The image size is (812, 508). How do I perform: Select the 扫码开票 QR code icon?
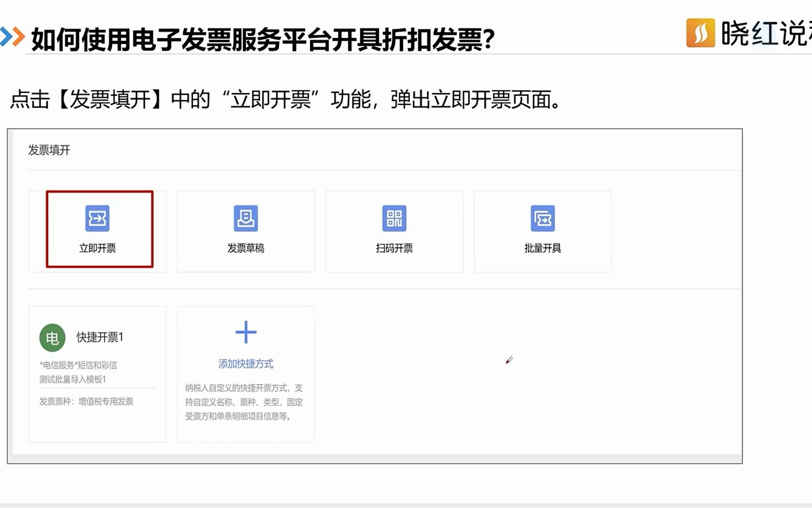[394, 218]
